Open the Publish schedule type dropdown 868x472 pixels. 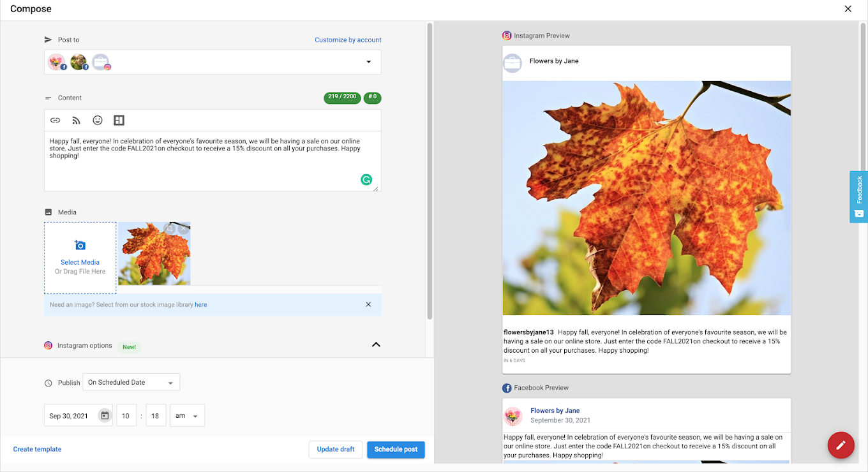coord(131,383)
